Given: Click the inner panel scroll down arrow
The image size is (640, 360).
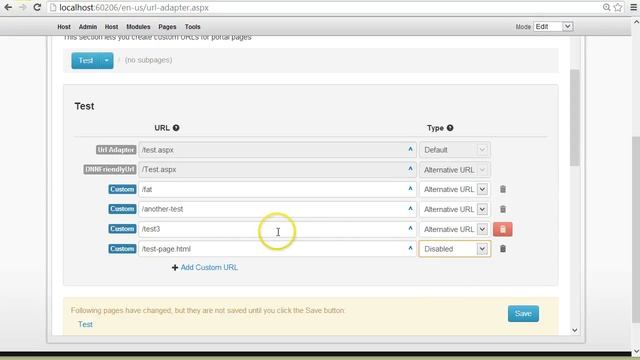Looking at the screenshot, I should tap(575, 330).
